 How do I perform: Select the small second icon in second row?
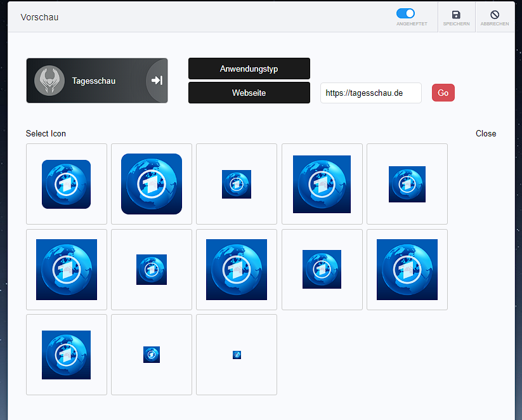point(152,270)
